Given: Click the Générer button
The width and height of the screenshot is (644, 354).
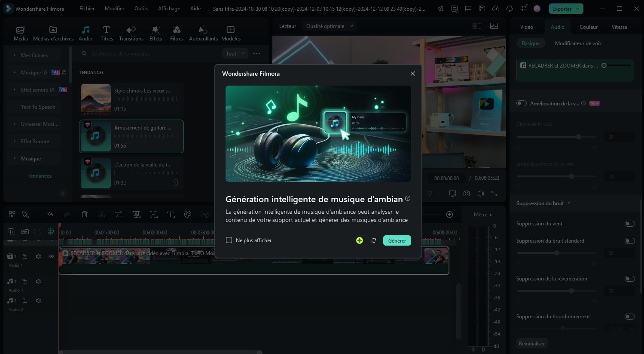Looking at the screenshot, I should pos(397,240).
